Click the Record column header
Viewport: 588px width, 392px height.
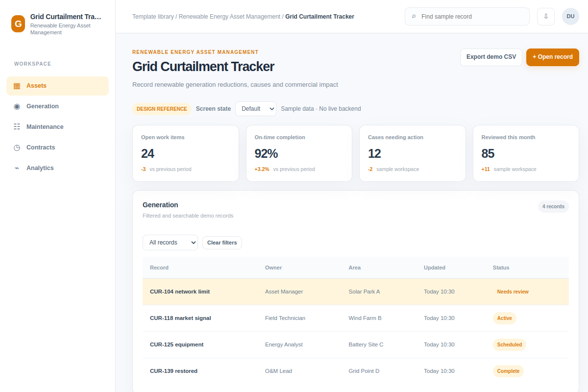[159, 268]
